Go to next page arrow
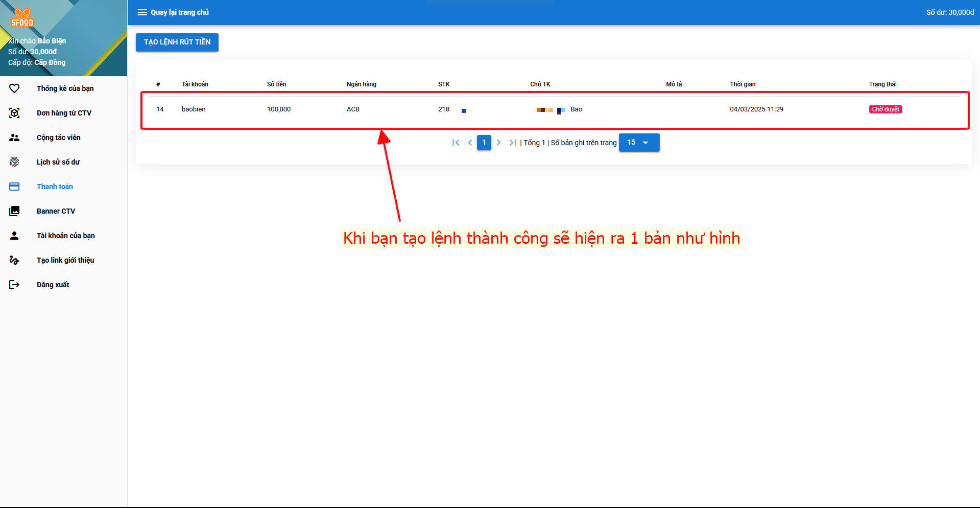The image size is (980, 508). pos(498,143)
